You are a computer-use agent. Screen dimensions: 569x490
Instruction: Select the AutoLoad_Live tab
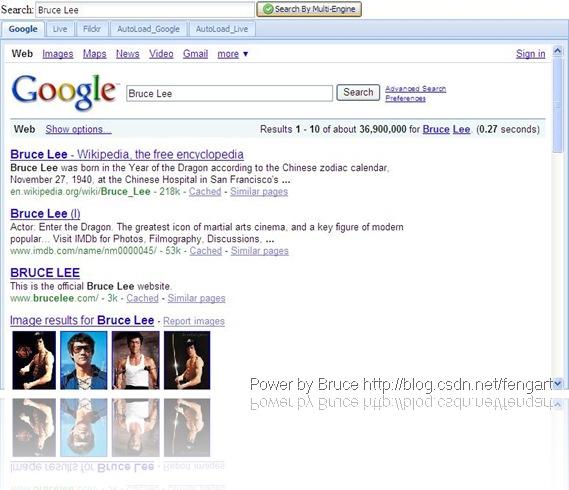pyautogui.click(x=222, y=29)
